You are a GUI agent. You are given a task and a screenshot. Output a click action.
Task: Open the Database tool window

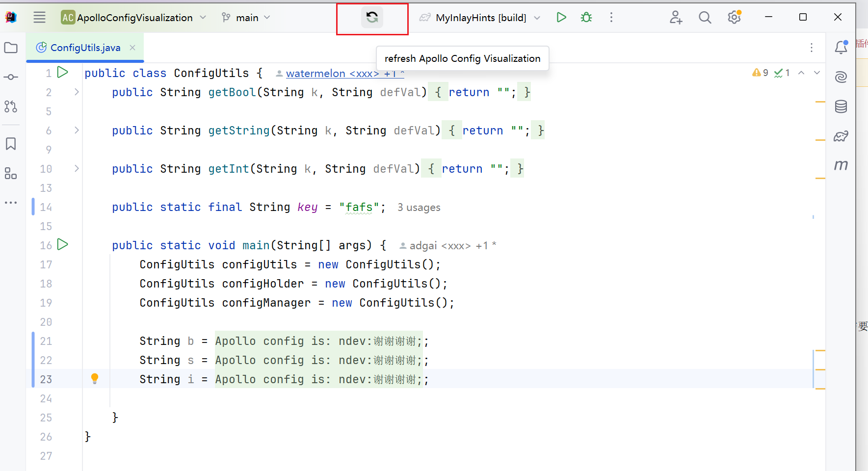click(x=841, y=106)
